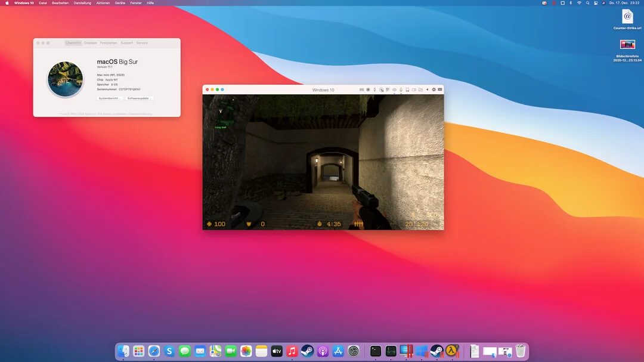
Task: Select the Bildschirmfoto desktop thumbnail
Action: [x=627, y=45]
